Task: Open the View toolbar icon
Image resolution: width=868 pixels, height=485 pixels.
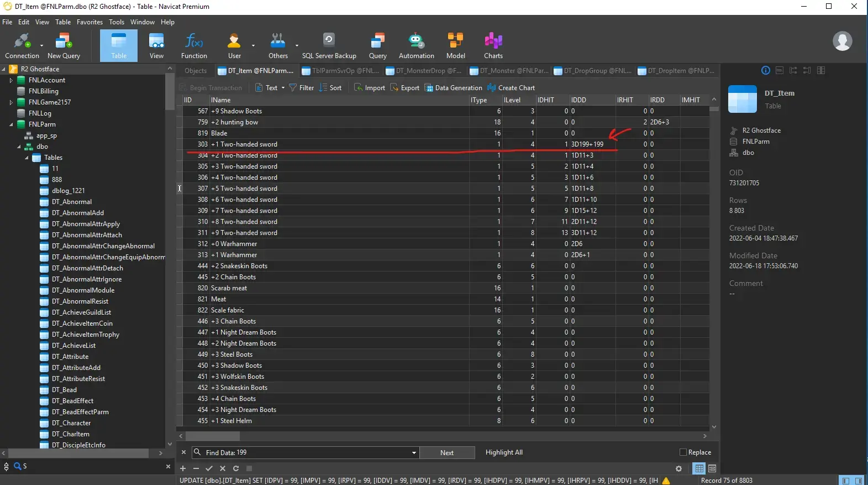Action: point(156,45)
